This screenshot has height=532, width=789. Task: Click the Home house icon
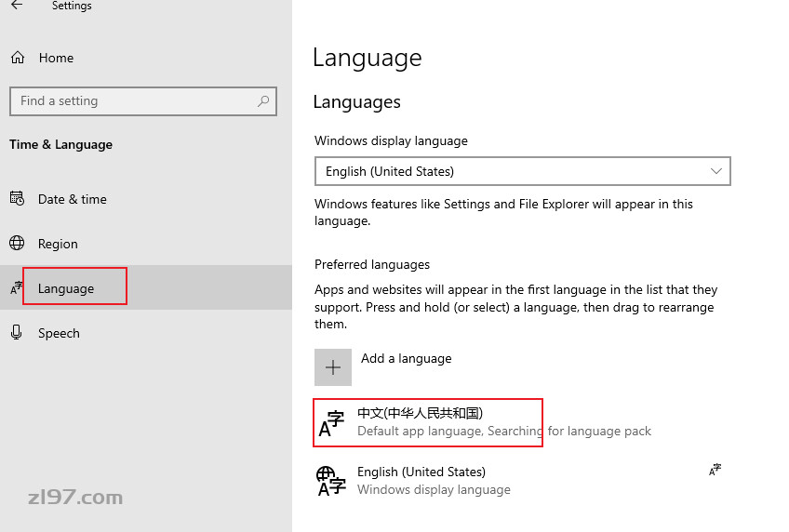(18, 58)
